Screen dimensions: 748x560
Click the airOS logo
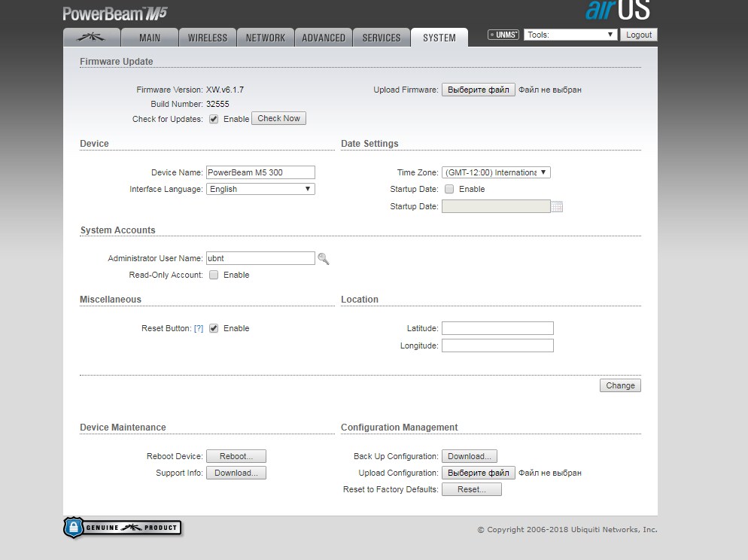617,11
